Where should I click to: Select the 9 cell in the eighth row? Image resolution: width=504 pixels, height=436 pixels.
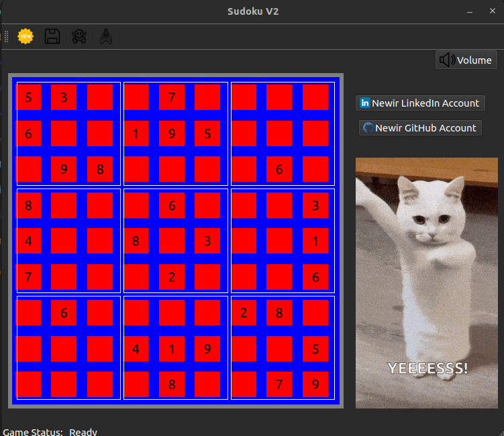tap(207, 349)
